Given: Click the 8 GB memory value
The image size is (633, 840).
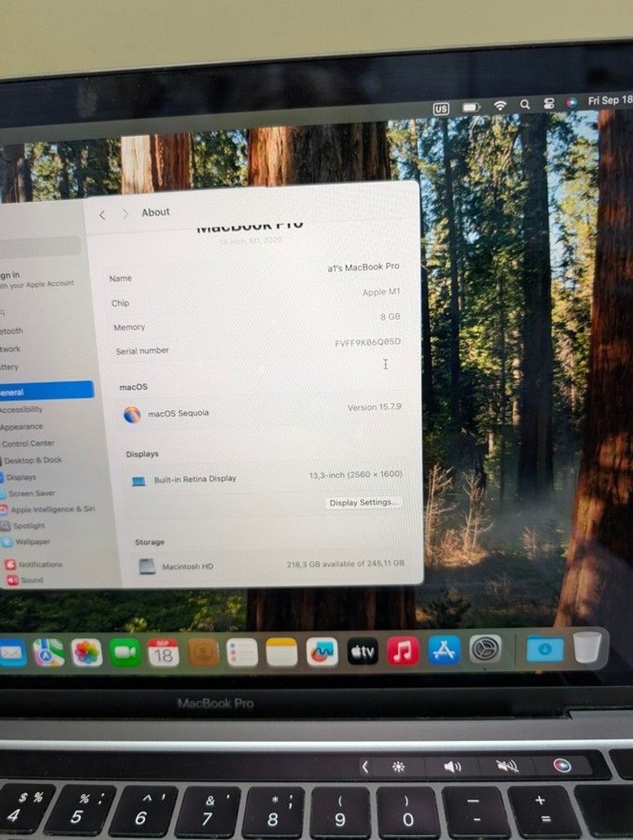Looking at the screenshot, I should coord(391,317).
